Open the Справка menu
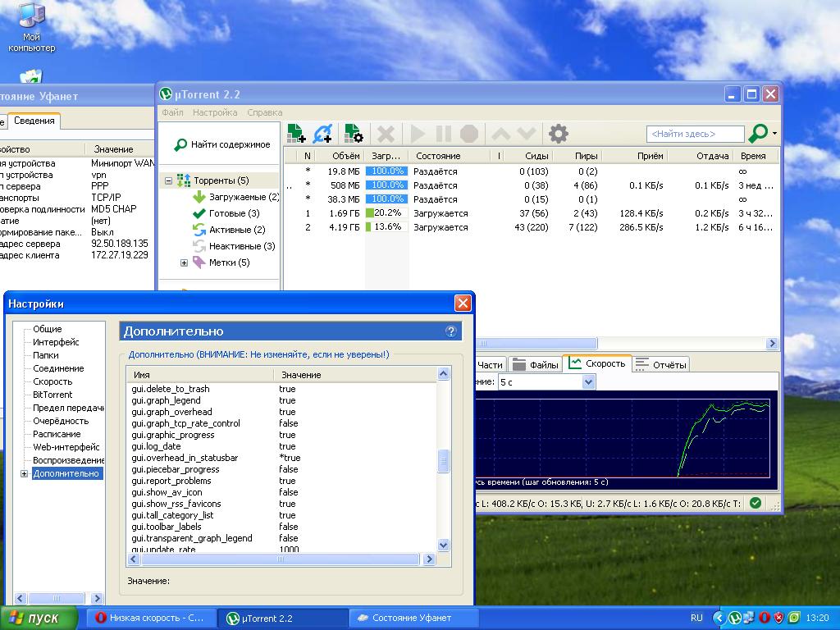Image resolution: width=840 pixels, height=630 pixels. pos(265,112)
